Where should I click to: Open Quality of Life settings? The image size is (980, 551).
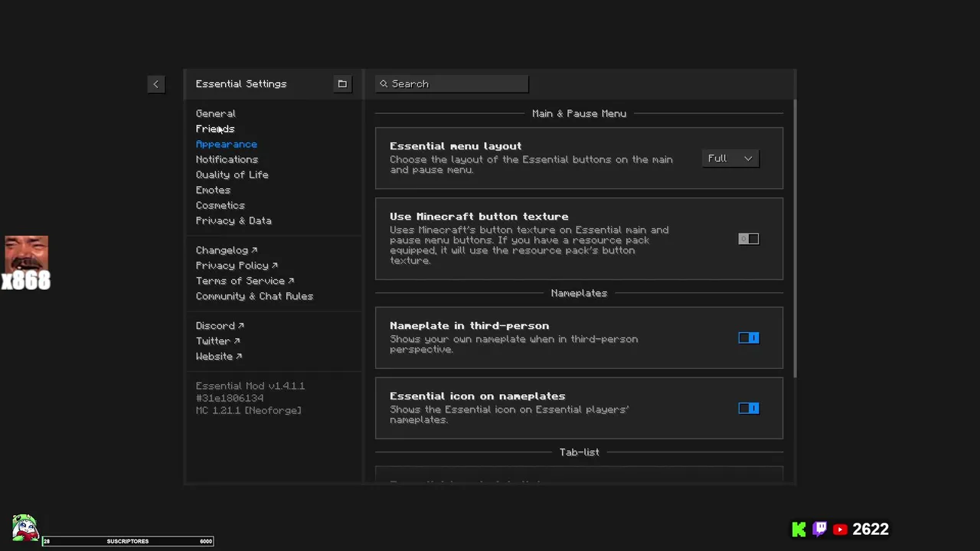[x=232, y=174]
